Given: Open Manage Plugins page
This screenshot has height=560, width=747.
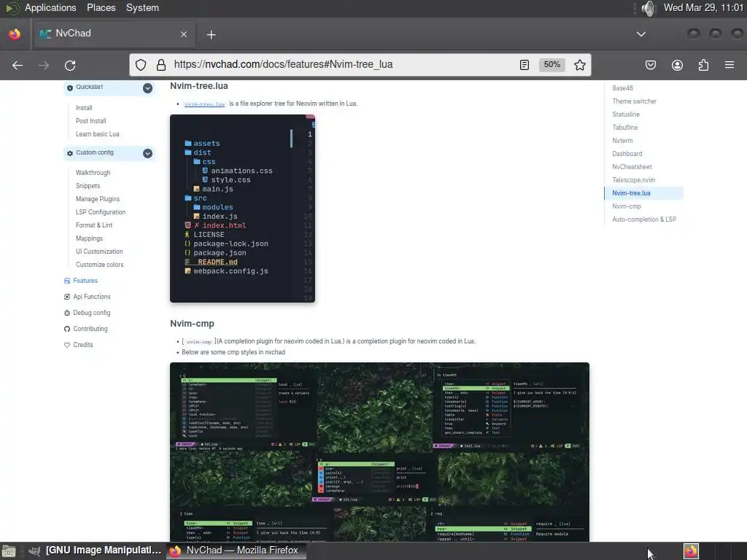Looking at the screenshot, I should (x=97, y=199).
